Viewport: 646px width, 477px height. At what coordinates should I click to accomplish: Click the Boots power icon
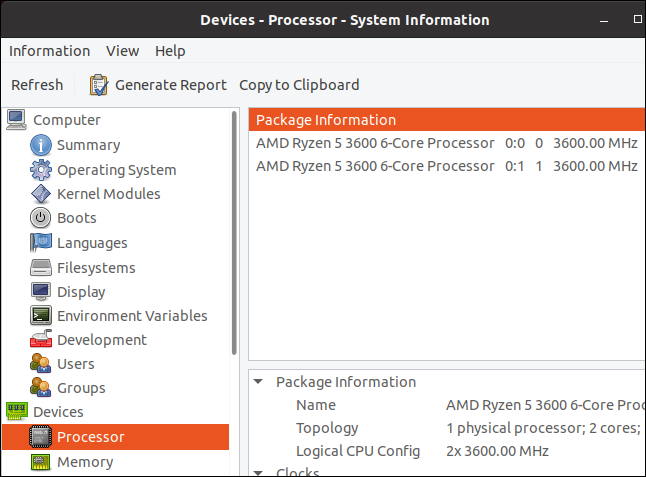pyautogui.click(x=41, y=218)
